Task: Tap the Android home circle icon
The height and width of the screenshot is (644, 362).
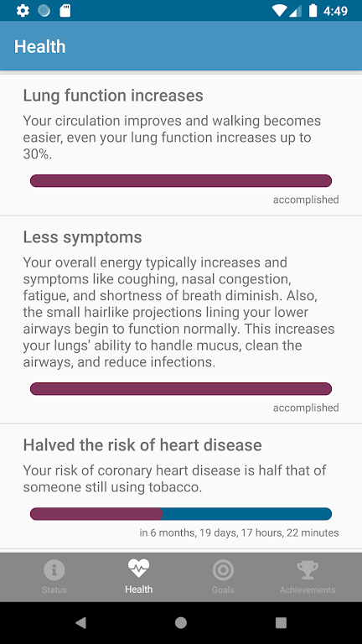Action: click(x=181, y=623)
